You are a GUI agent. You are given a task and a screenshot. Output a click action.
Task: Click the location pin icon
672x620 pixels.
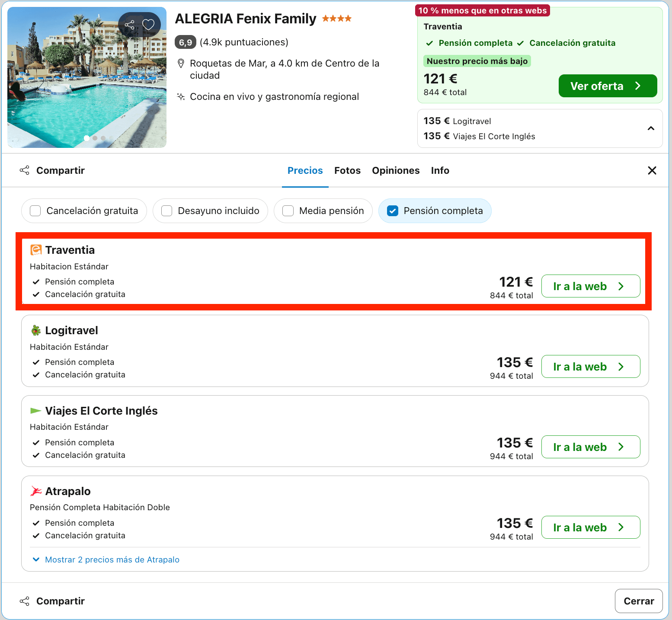pyautogui.click(x=181, y=64)
